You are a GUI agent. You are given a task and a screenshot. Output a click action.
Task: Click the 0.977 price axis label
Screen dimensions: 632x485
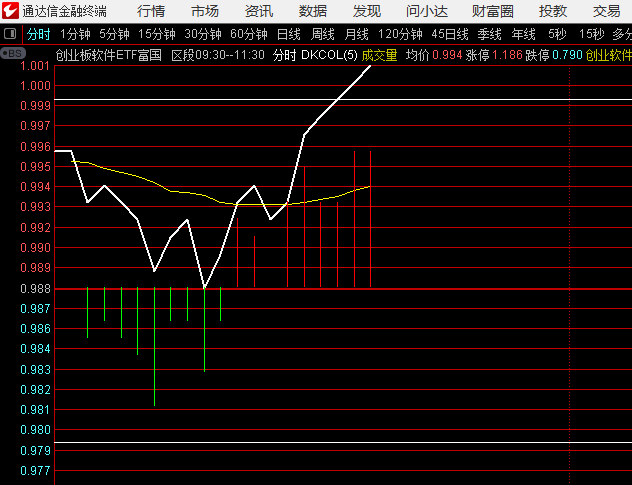[35, 470]
